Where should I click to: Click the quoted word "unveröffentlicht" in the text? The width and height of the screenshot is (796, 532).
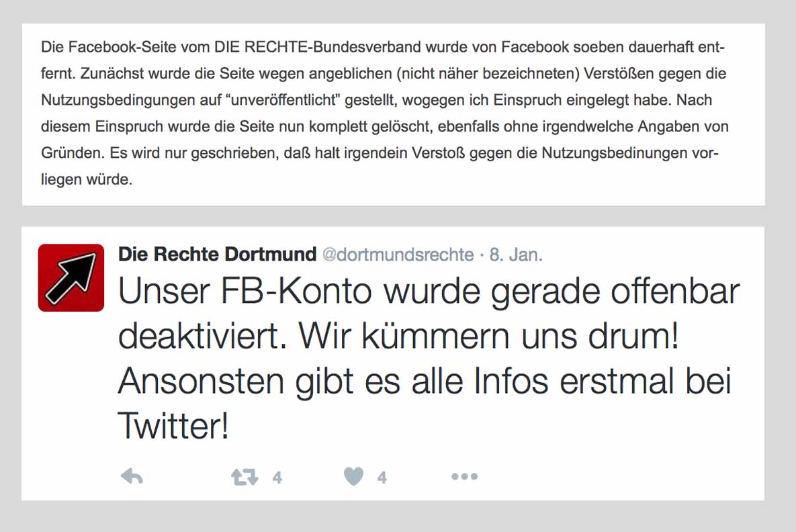point(285,100)
